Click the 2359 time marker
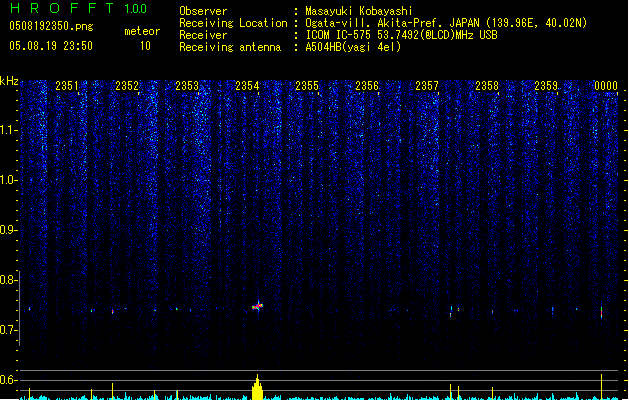Screen dimensions: 629x400 [546, 85]
